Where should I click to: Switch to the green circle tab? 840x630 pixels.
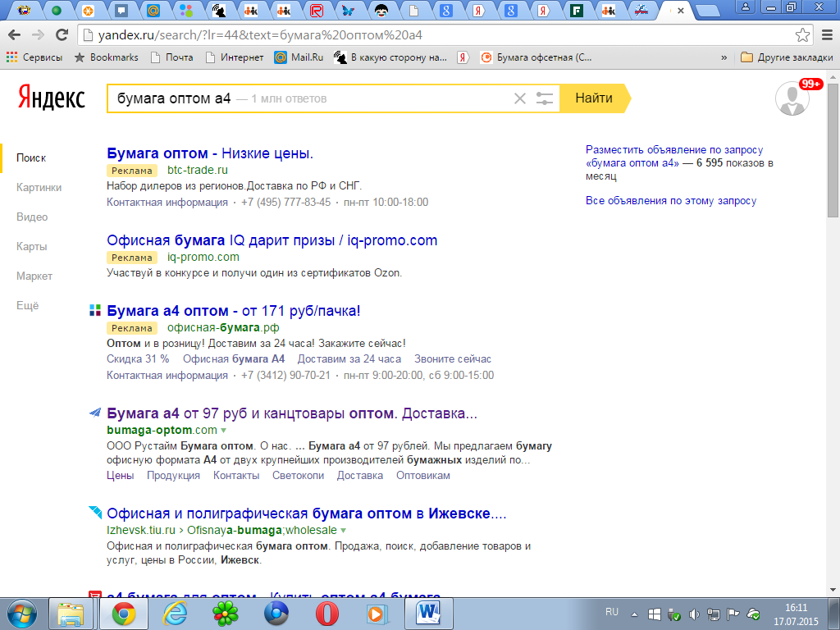pos(56,10)
